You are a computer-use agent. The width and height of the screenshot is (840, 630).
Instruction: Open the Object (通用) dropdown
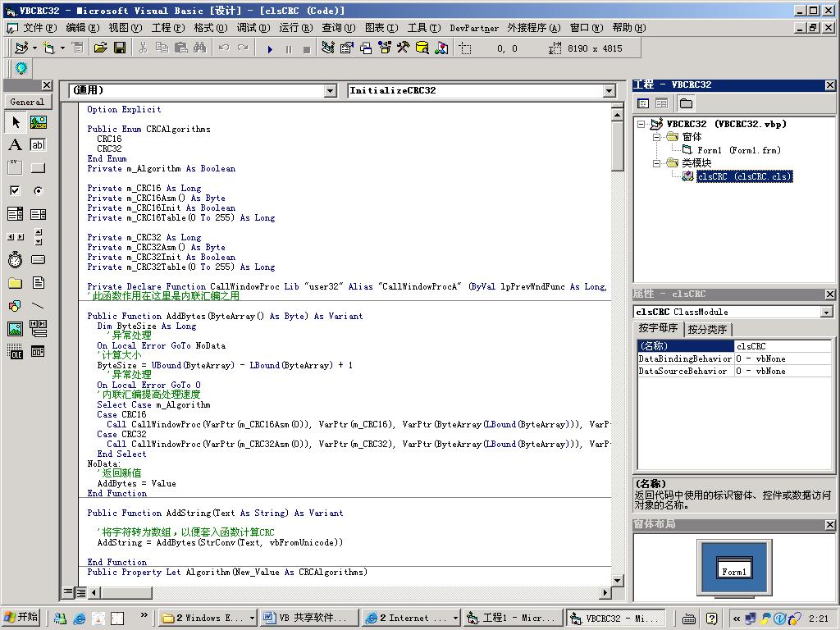coord(331,91)
